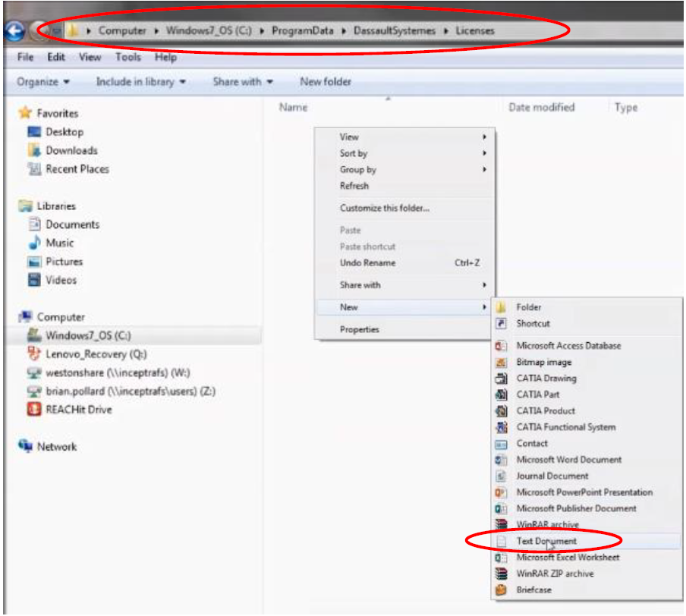Image resolution: width=686 pixels, height=616 pixels.
Task: Click the Network icon in the sidebar
Action: [x=25, y=446]
